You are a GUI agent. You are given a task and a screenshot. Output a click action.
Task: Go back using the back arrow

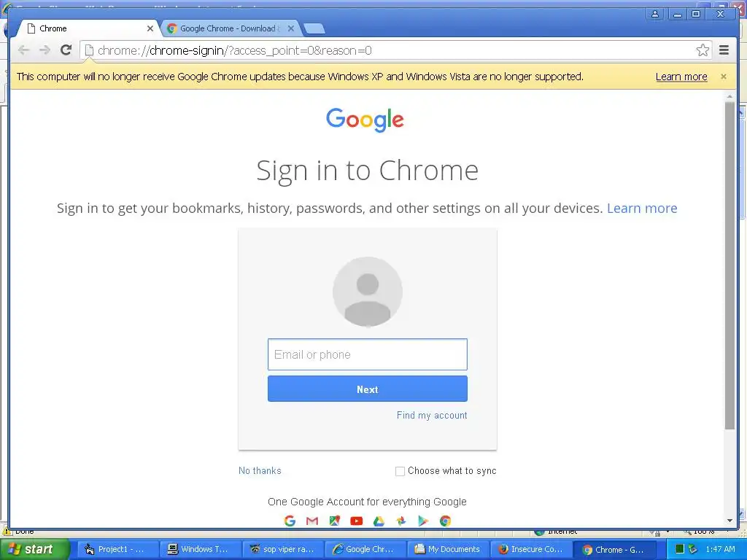(x=23, y=50)
